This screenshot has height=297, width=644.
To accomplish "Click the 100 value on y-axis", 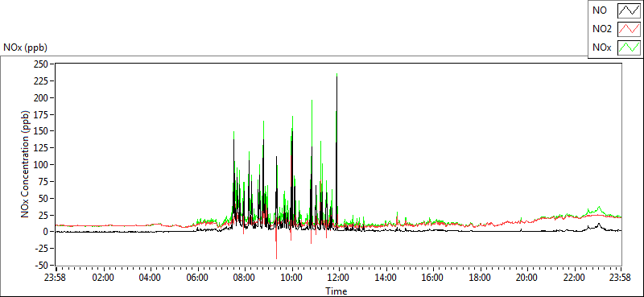I will 43,165.
